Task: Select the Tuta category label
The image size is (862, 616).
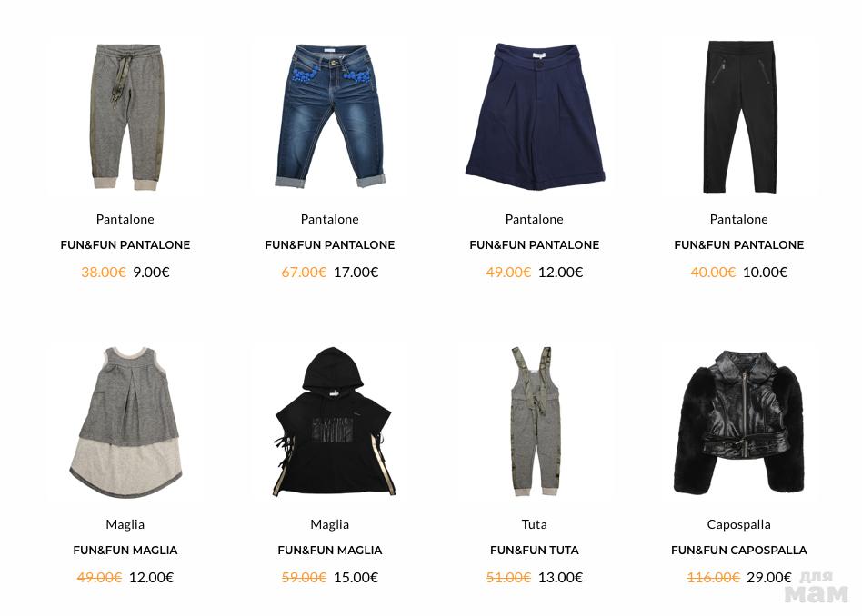Action: pyautogui.click(x=535, y=524)
